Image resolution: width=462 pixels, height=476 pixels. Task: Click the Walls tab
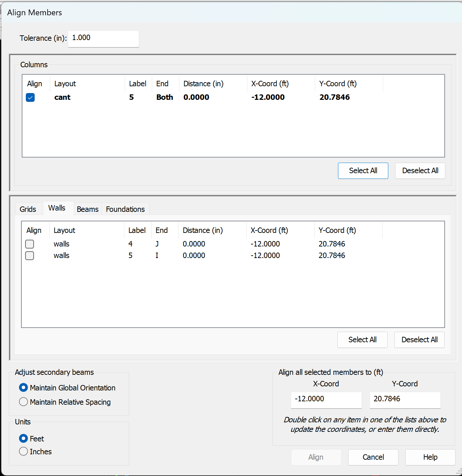[57, 208]
